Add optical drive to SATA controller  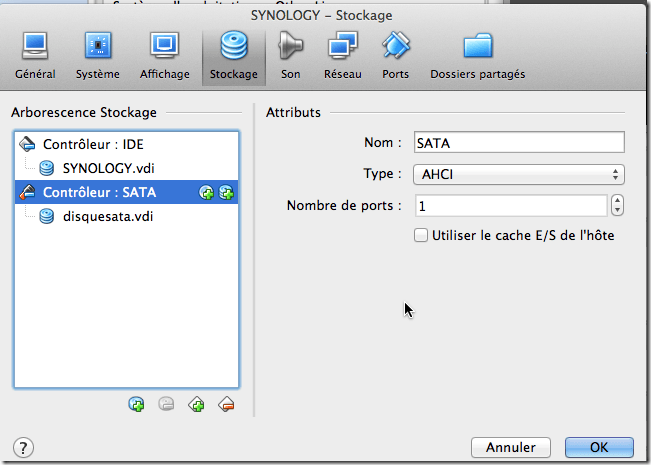tap(206, 193)
